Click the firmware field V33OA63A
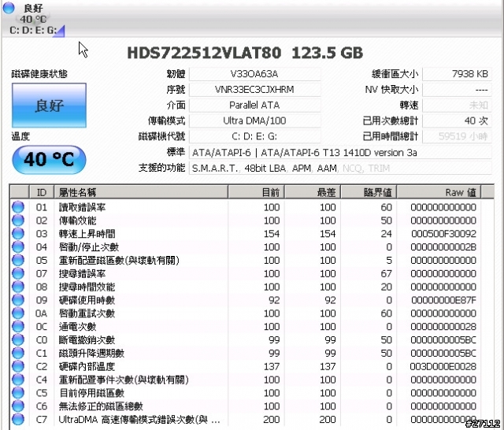 [x=254, y=74]
